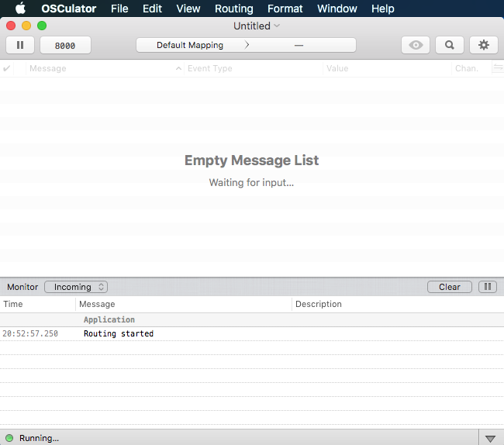
Task: Toggle the eye view icon in toolbar
Action: [x=416, y=45]
